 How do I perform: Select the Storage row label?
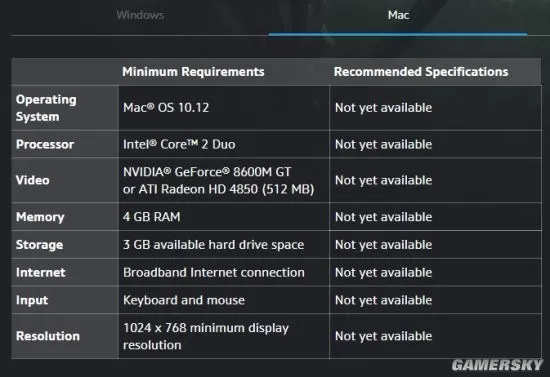point(39,245)
